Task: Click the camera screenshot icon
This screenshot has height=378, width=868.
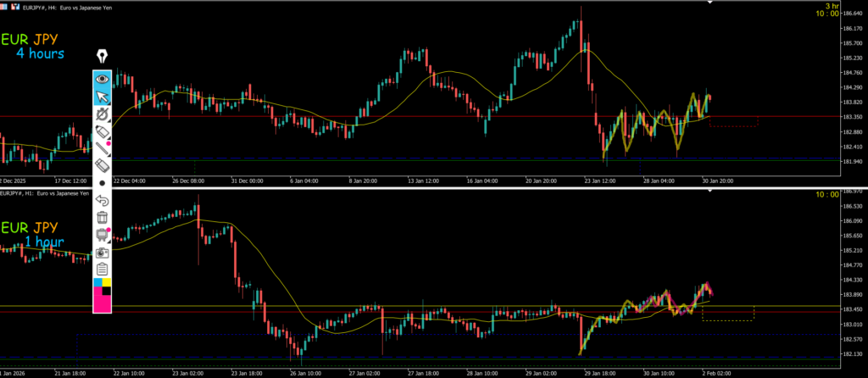Action: 103,253
